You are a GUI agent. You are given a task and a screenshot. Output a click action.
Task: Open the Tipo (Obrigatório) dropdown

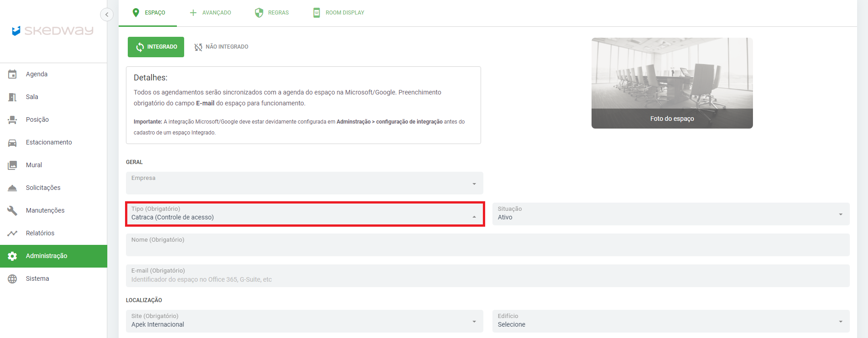click(x=304, y=214)
